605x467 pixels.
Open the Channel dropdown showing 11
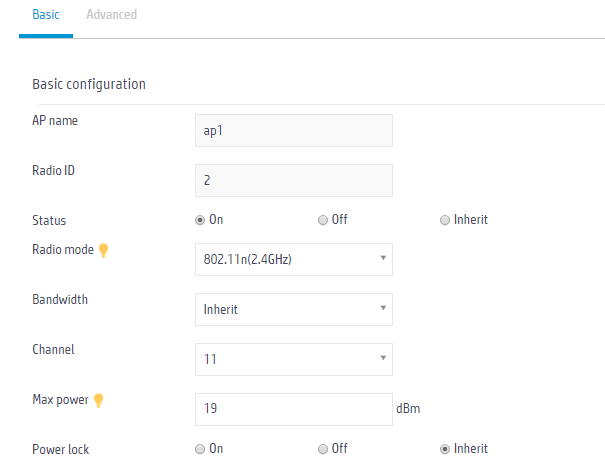pos(294,359)
